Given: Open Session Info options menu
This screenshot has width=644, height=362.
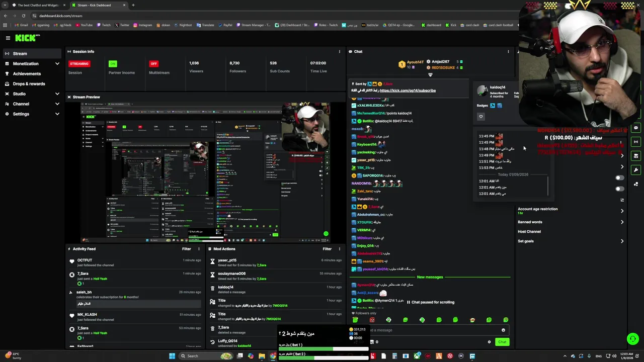Looking at the screenshot, I should 339,52.
